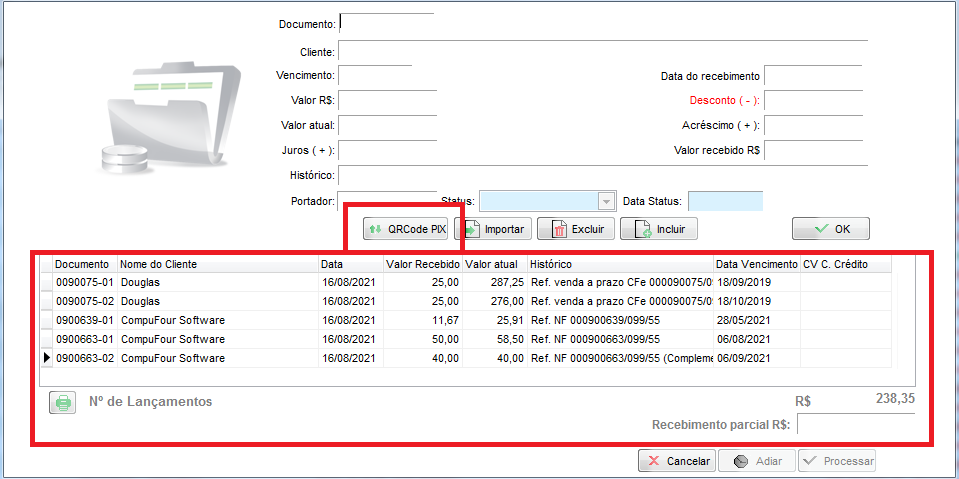Click the green printer icon
The height and width of the screenshot is (479, 959).
[x=63, y=402]
